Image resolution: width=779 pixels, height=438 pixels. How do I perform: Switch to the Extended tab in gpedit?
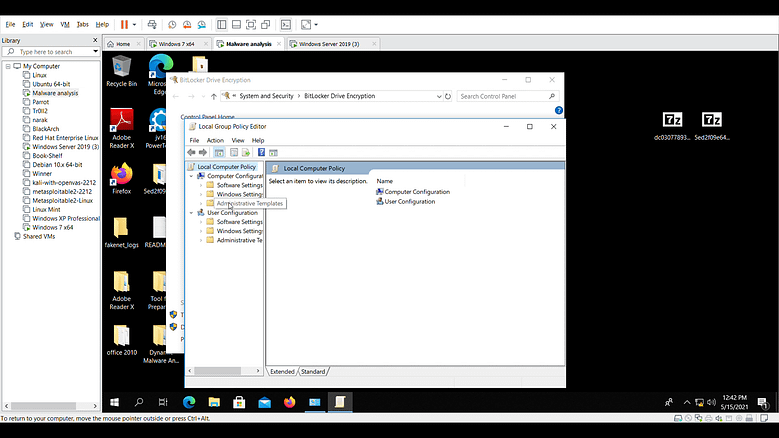pyautogui.click(x=282, y=371)
